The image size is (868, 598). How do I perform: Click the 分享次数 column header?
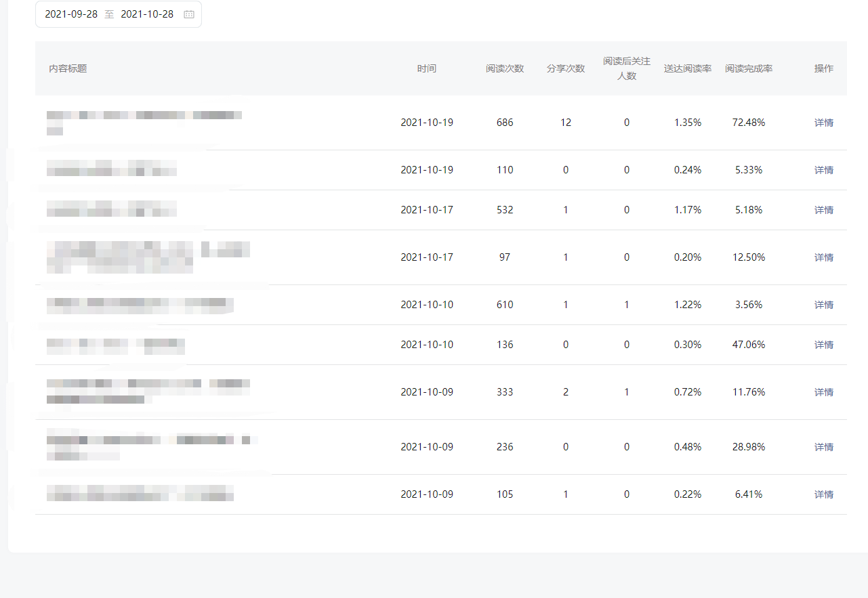566,68
